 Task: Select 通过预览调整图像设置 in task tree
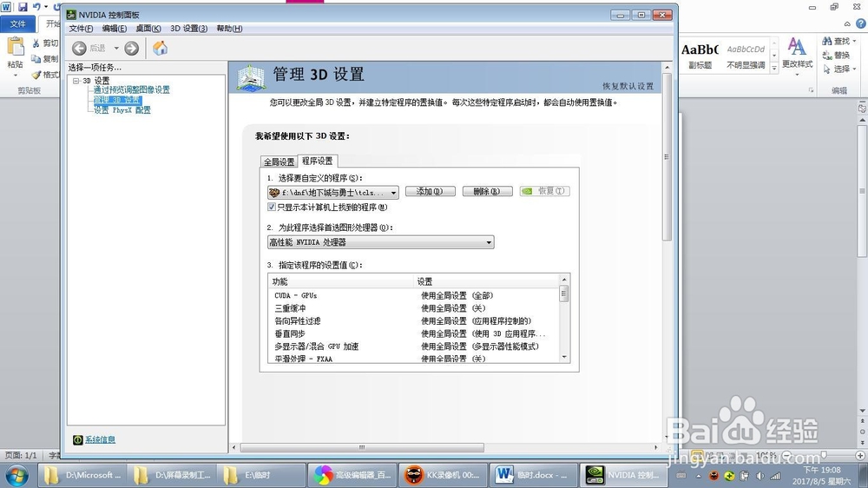click(x=131, y=89)
